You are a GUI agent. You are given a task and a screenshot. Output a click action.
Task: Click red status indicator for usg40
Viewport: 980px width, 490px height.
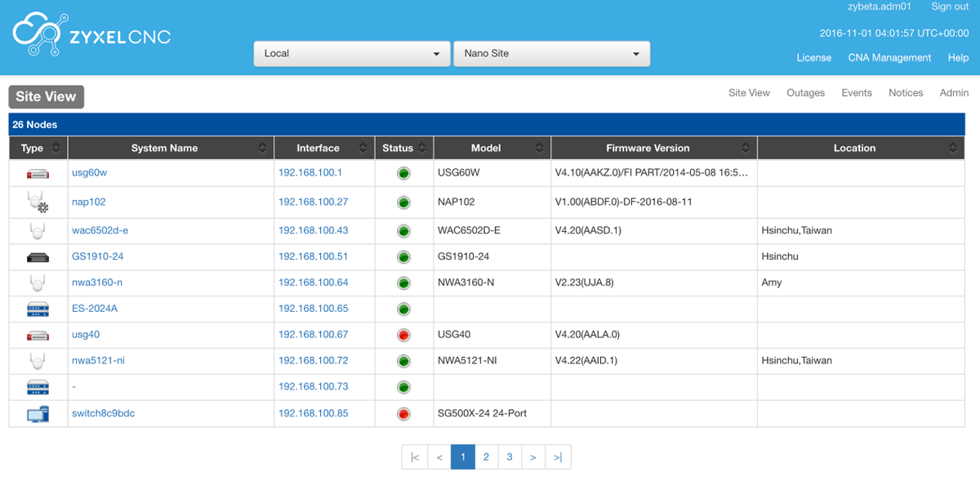point(403,336)
